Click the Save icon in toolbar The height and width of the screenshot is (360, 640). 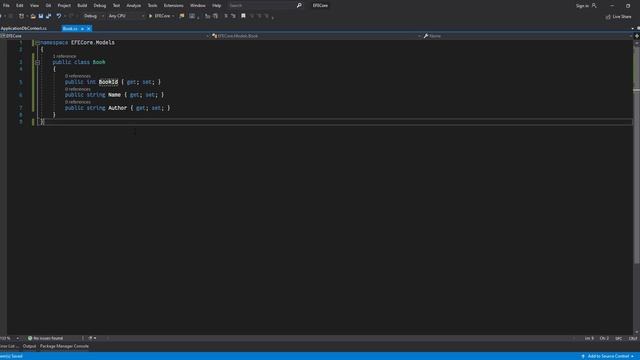41,16
